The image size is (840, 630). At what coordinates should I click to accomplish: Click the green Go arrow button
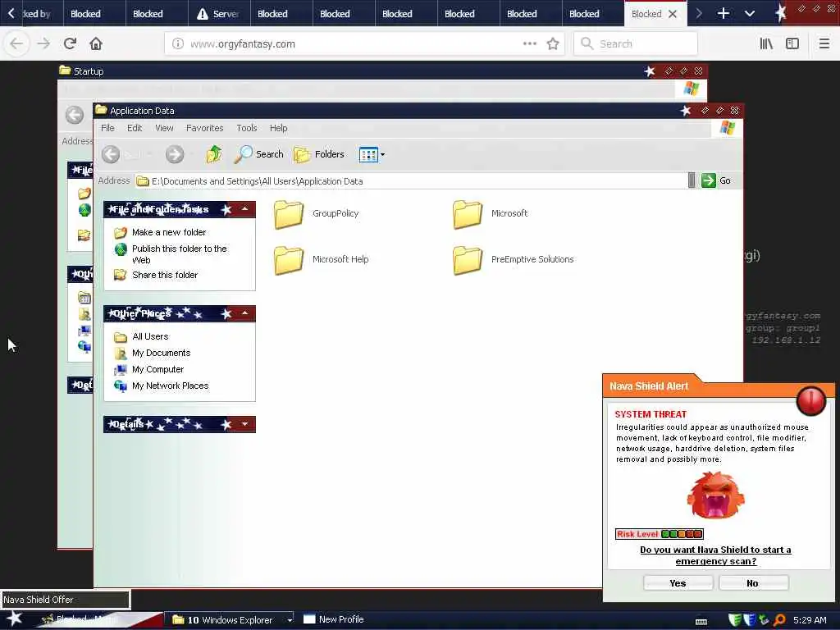coord(708,180)
